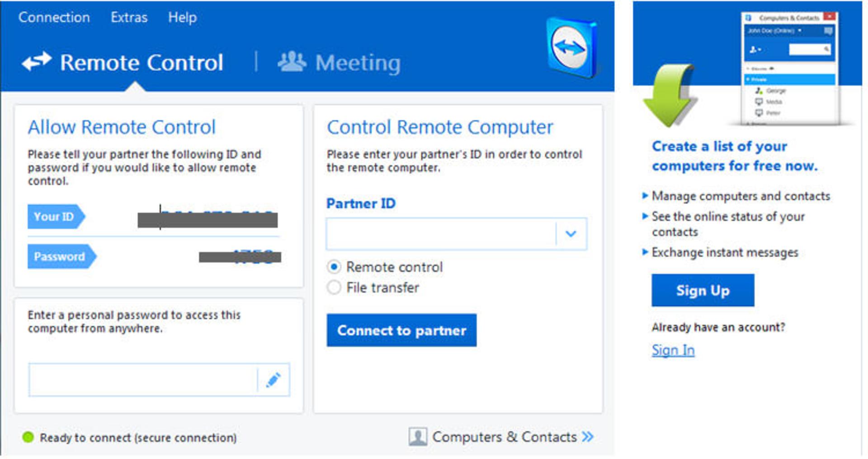Expand Computers & Contacts with double chevron
Image resolution: width=868 pixels, height=459 pixels.
pos(588,437)
